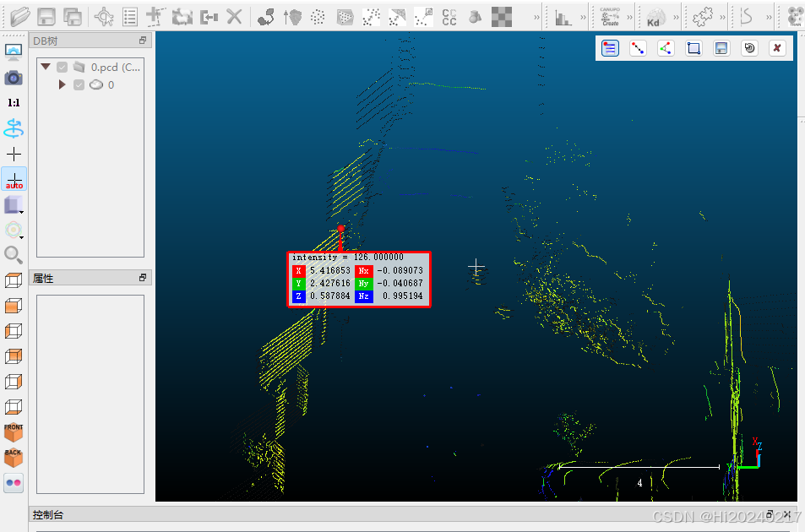Expand chevron after CANUPO icon
This screenshot has height=532, width=805.
(630, 18)
